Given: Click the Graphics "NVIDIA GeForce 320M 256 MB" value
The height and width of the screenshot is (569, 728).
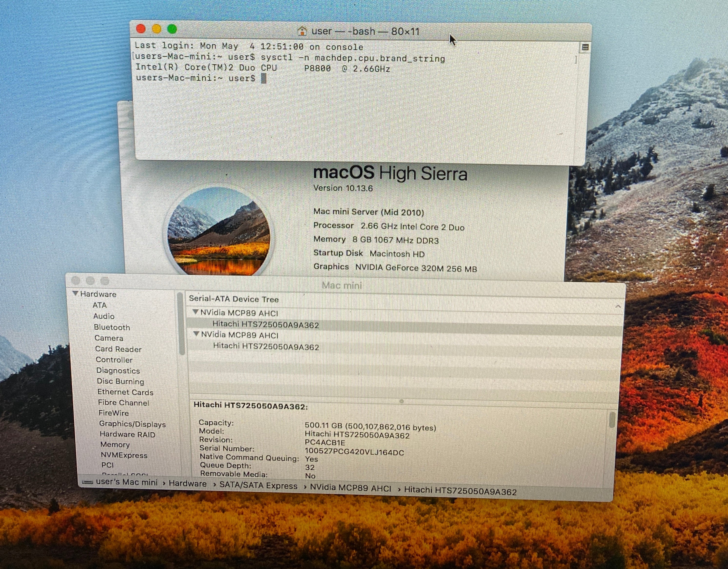Looking at the screenshot, I should tap(416, 268).
